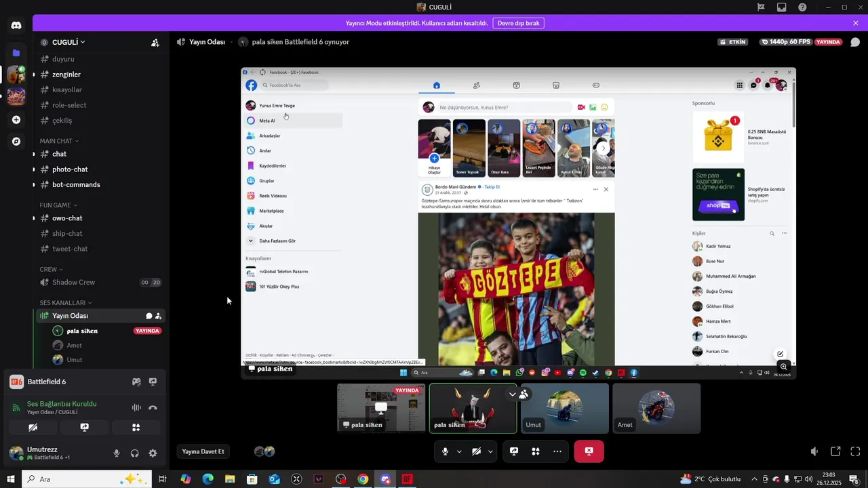Mute microphone in Umutrezz user panel
868x488 pixels.
(117, 453)
